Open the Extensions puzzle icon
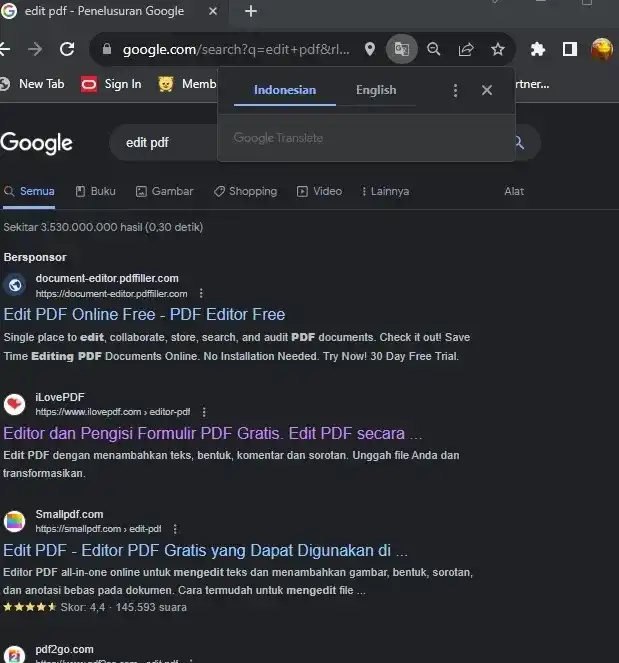Image resolution: width=619 pixels, height=663 pixels. (x=537, y=49)
